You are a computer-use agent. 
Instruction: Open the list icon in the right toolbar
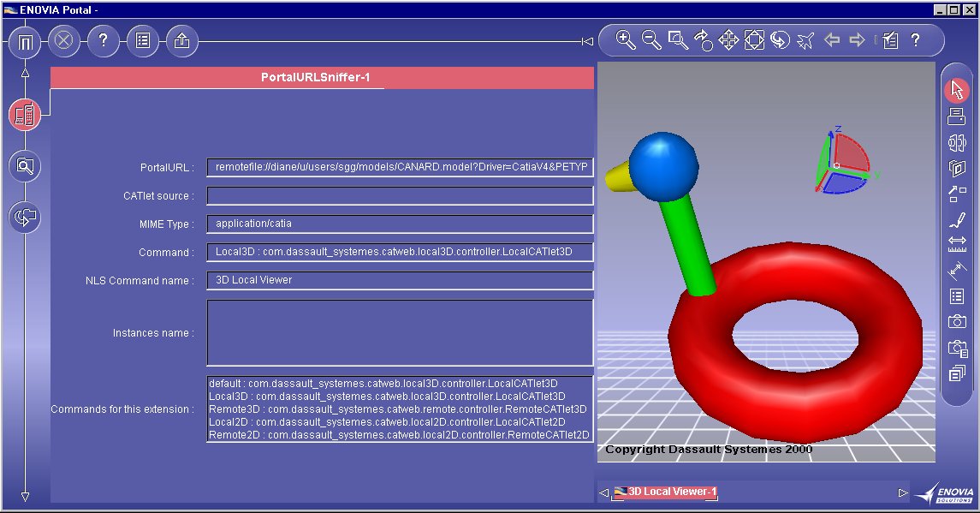coord(957,296)
